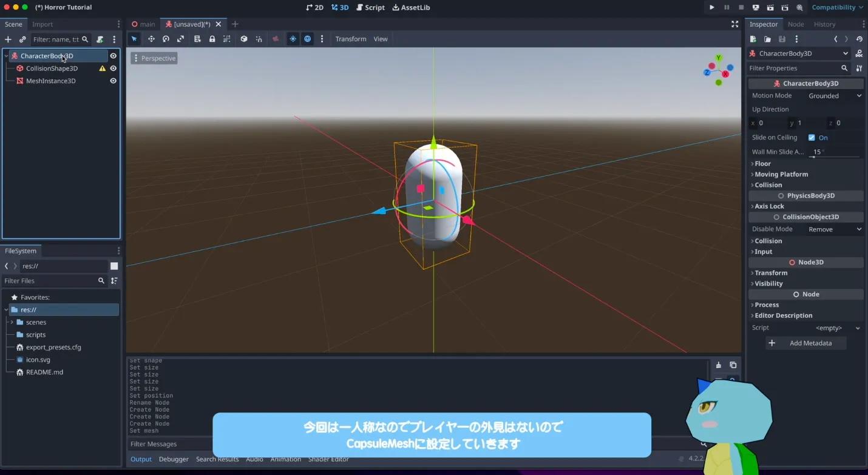Image resolution: width=868 pixels, height=475 pixels.
Task: Open the Perspective view menu button
Action: [x=154, y=58]
